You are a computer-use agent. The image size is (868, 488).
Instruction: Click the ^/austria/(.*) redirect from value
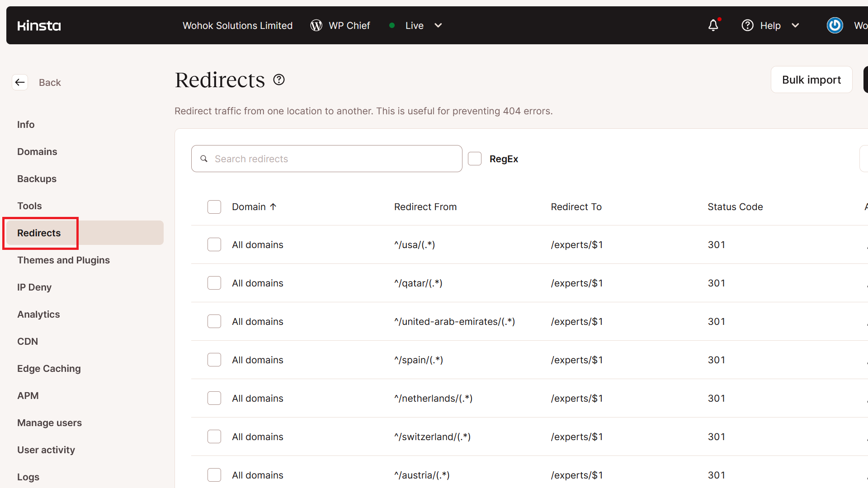click(422, 475)
